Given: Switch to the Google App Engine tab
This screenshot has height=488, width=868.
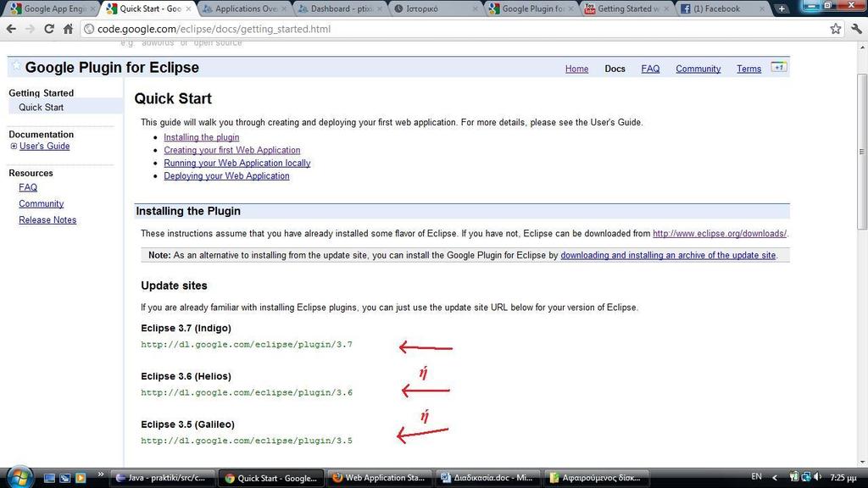Looking at the screenshot, I should point(53,8).
